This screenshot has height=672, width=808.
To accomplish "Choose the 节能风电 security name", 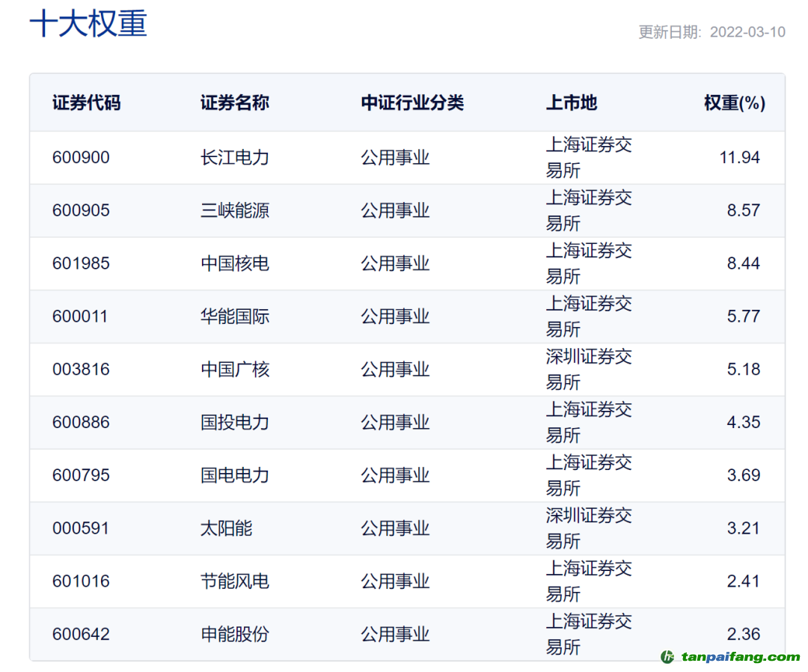I will click(x=234, y=581).
